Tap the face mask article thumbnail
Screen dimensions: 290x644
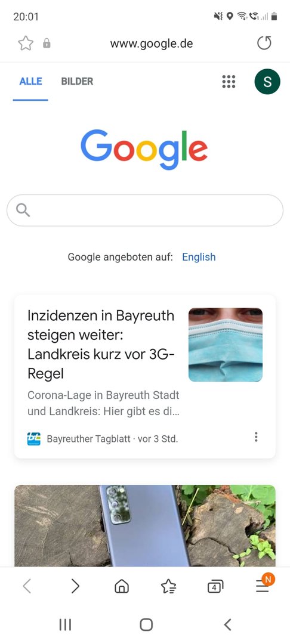[226, 345]
